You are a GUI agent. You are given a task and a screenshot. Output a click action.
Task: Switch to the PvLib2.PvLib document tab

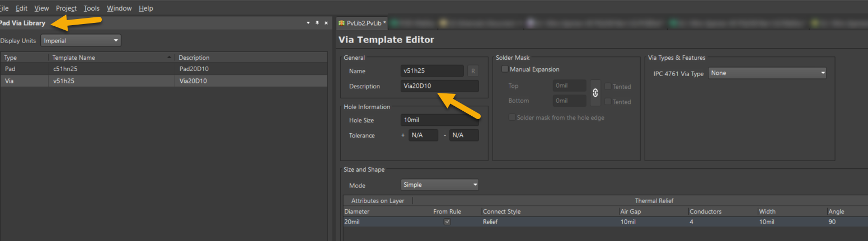[x=362, y=23]
